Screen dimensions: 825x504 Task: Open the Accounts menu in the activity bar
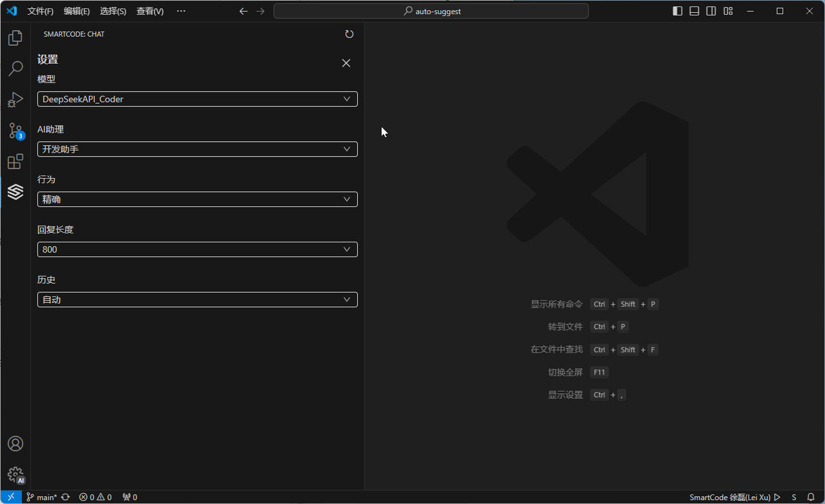click(x=15, y=443)
